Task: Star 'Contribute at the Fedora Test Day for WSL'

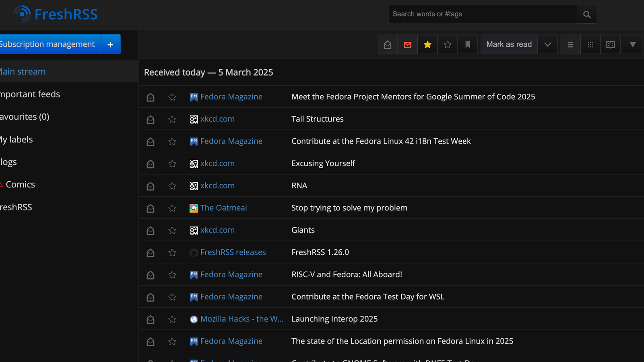Action: click(172, 297)
